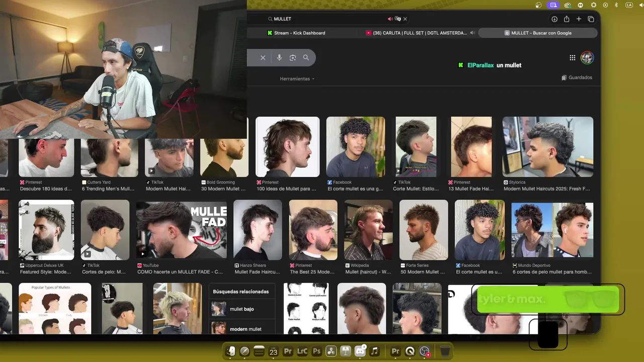Screen dimensions: 644x362
Task: Open Google apps grid
Action: coord(573,58)
